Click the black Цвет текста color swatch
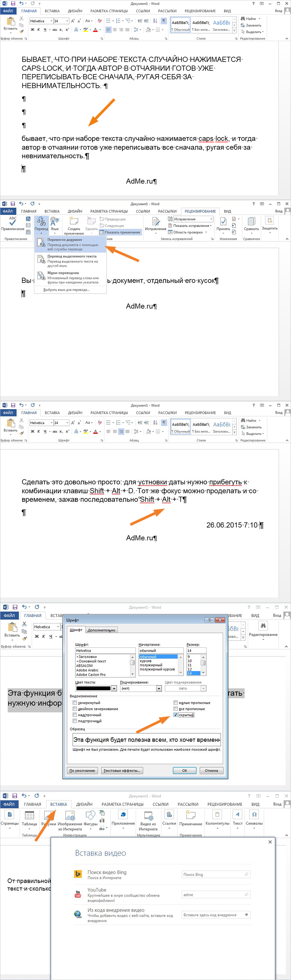The height and width of the screenshot is (980, 291). pyautogui.click(x=93, y=689)
